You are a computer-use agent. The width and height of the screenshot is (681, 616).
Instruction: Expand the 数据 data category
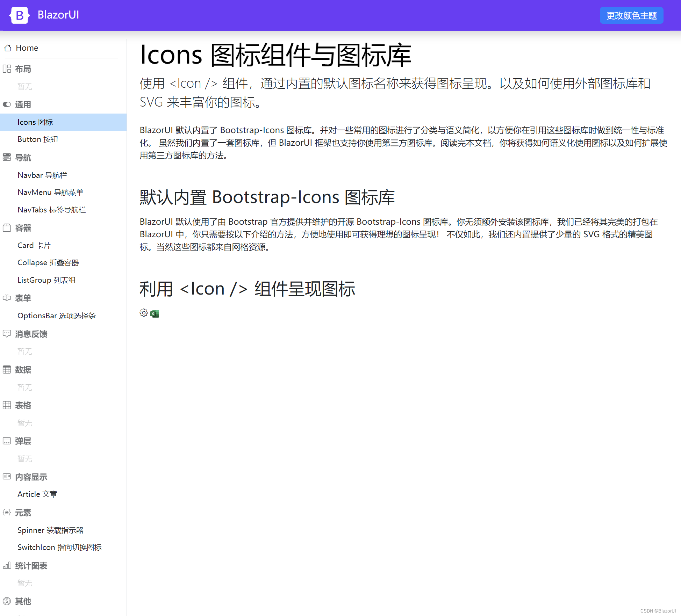tap(7, 370)
